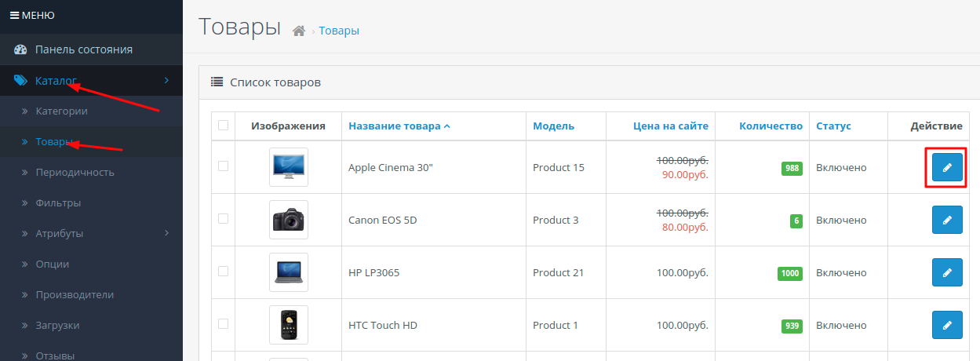The height and width of the screenshot is (361, 980).
Task: Edit the Canon EOS 5D product
Action: pos(946,221)
